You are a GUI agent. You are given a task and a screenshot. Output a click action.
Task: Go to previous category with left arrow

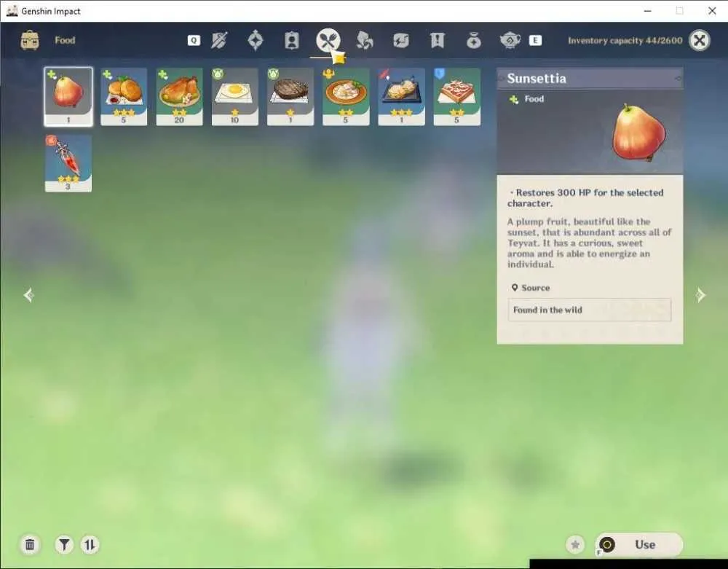[29, 295]
